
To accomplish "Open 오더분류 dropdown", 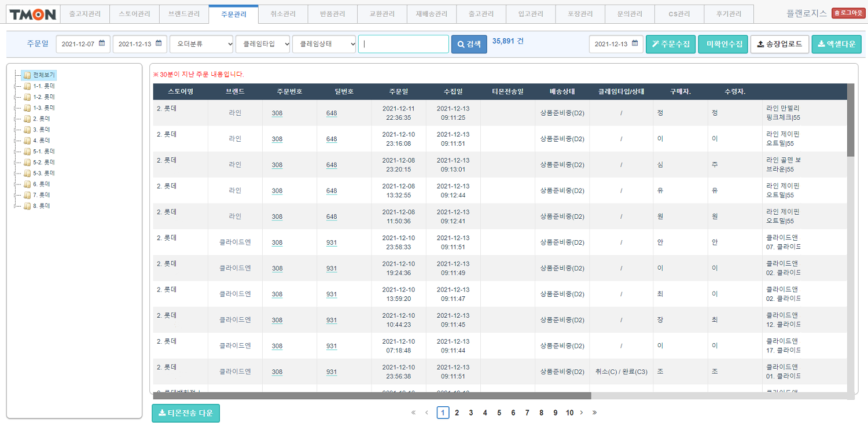I will (x=201, y=44).
